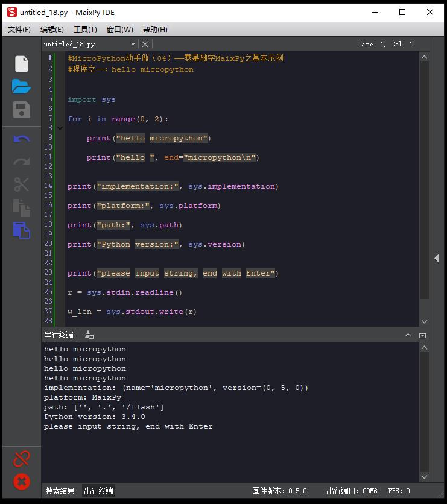Disconnect the board using the red link icon

pyautogui.click(x=22, y=459)
